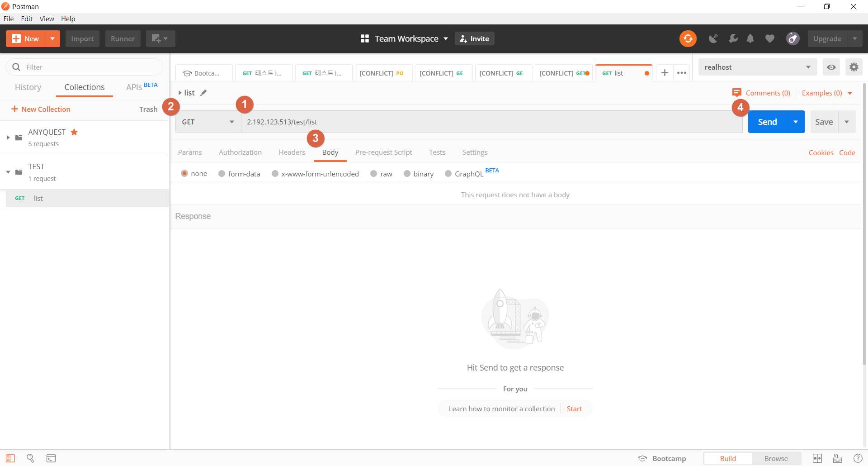The height and width of the screenshot is (466, 868).
Task: Click the environment quick look eye icon
Action: point(831,67)
